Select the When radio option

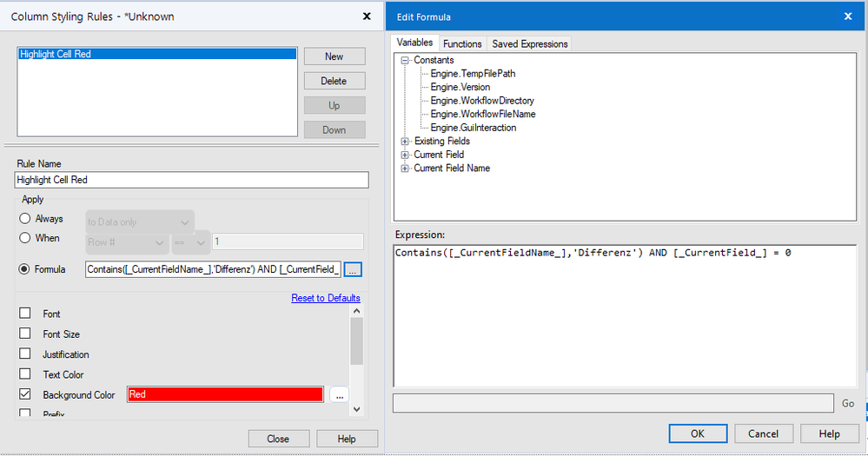click(25, 238)
